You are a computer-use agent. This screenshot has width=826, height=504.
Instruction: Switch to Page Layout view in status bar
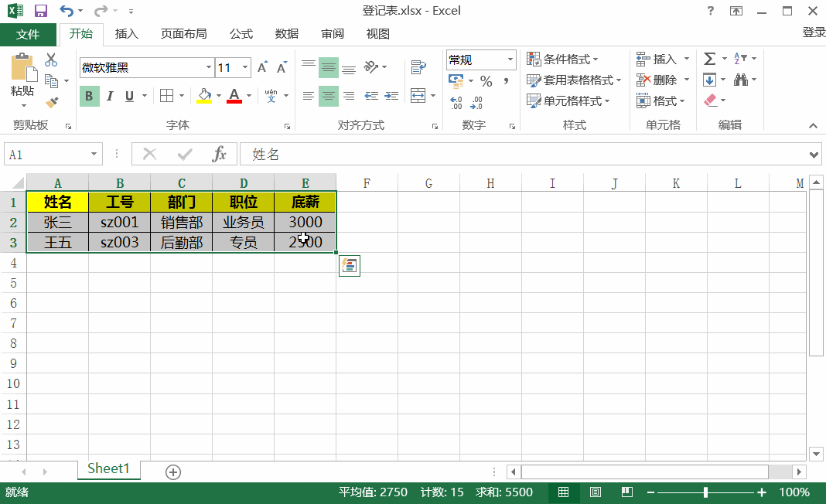tap(596, 492)
